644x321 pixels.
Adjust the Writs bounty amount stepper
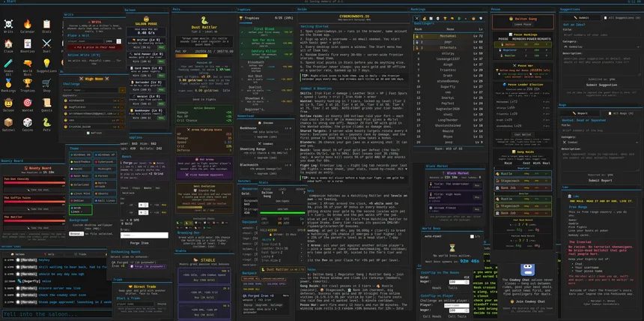[x=119, y=41]
